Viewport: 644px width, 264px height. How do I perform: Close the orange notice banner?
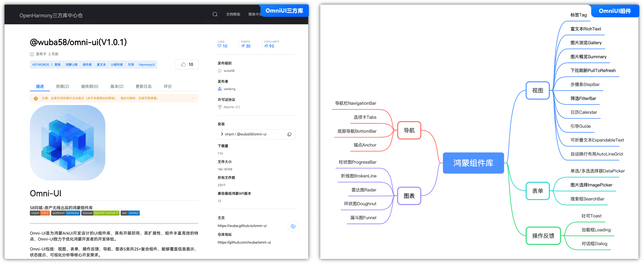click(x=193, y=98)
